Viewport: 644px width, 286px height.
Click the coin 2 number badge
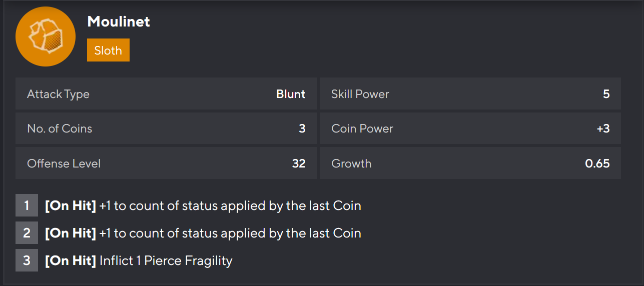point(27,233)
